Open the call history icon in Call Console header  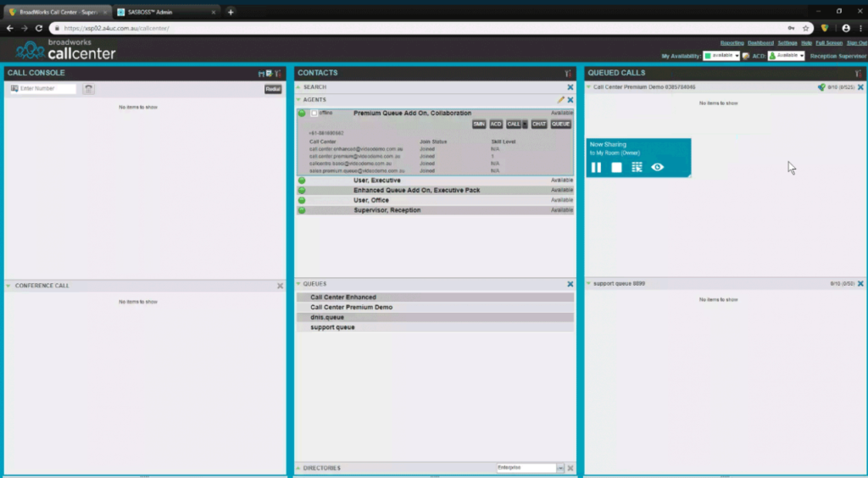[x=261, y=74]
